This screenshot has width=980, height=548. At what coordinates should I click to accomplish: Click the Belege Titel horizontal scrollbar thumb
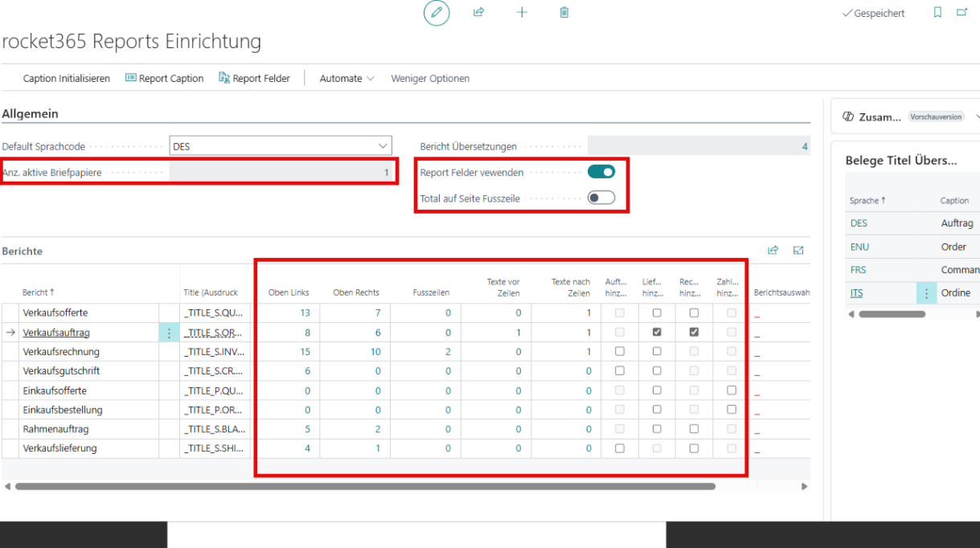point(892,314)
